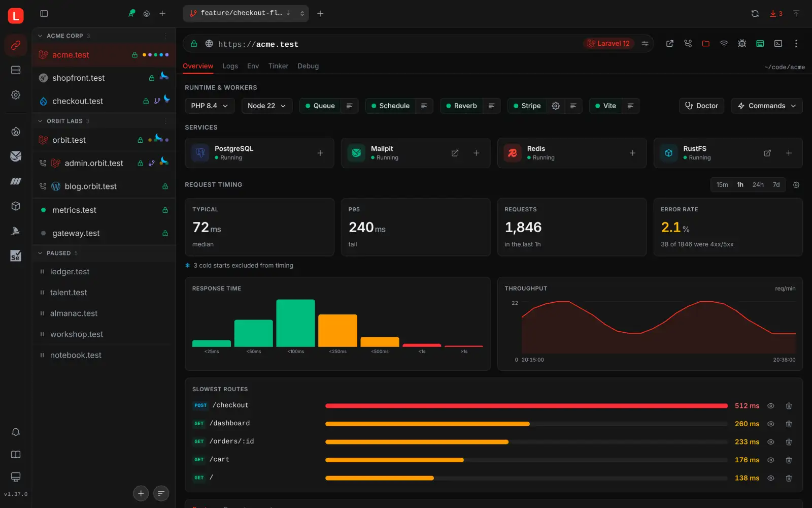Delete the /checkout route entry

click(x=789, y=406)
